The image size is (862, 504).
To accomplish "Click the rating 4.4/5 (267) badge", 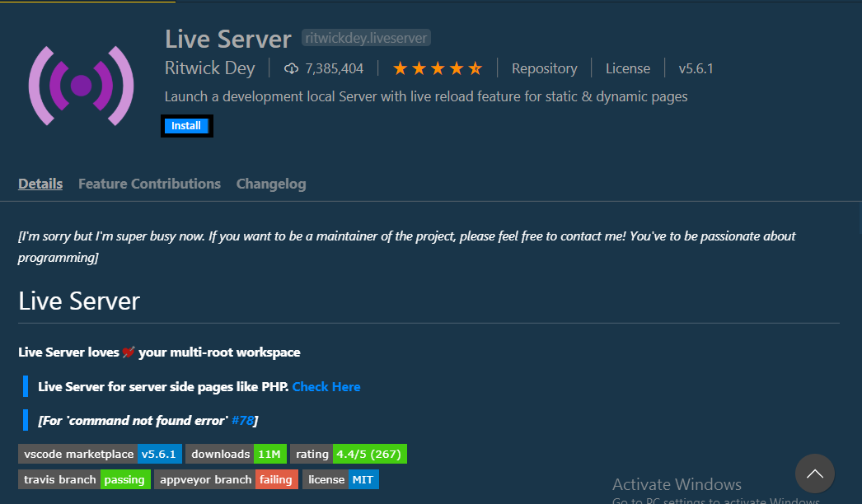I will point(349,454).
